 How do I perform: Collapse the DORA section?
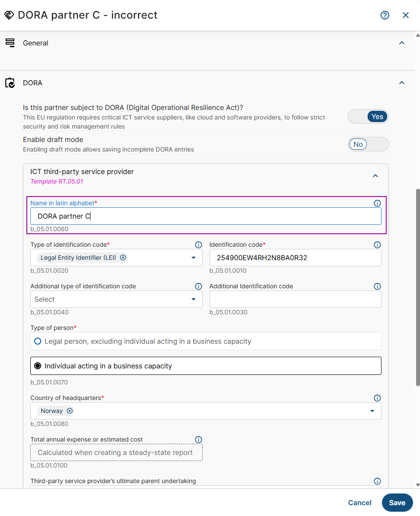point(402,83)
